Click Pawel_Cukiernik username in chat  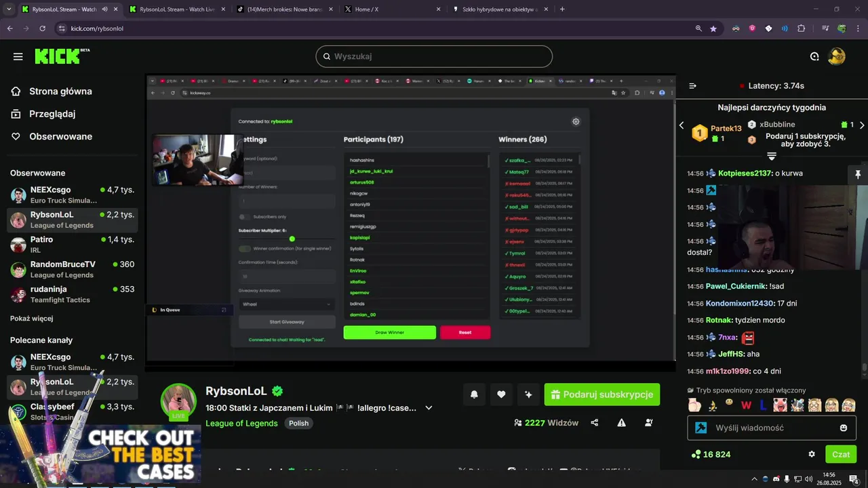[735, 287]
